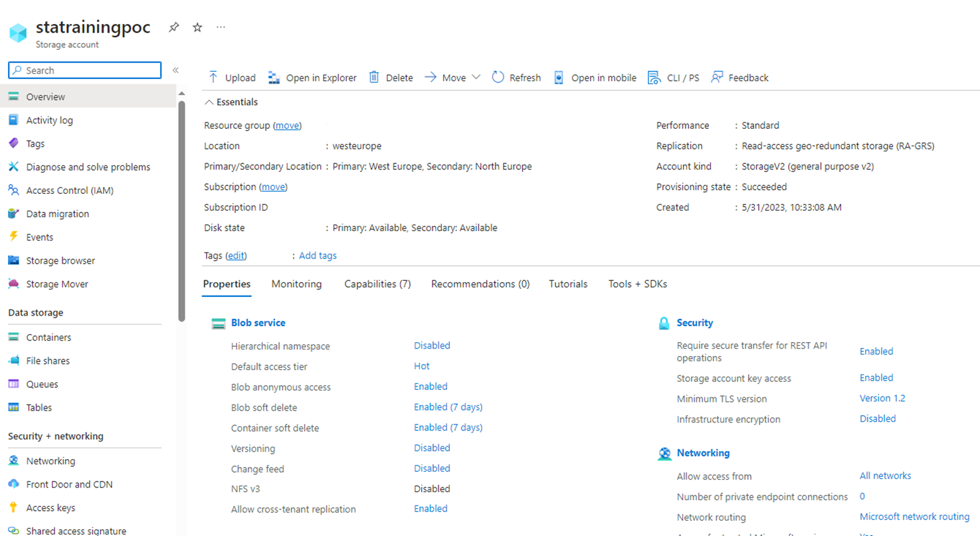
Task: Mark storage account as favorite star
Action: 197,27
